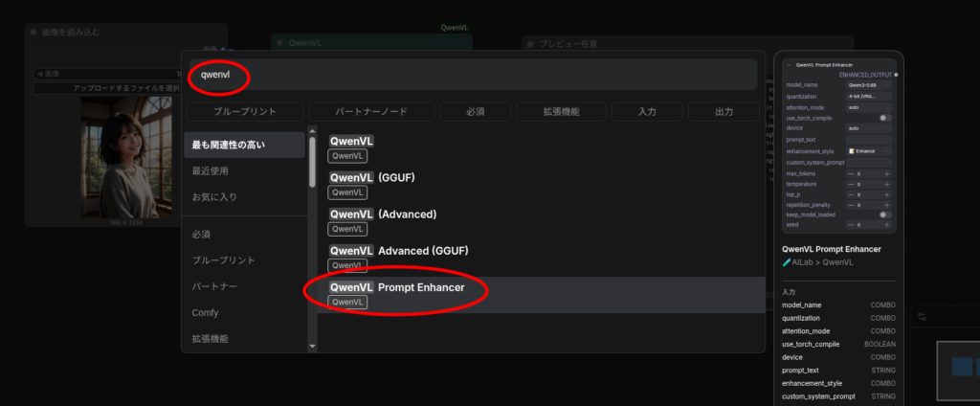Select the パートナーノード filter chip
This screenshot has width=980, height=406.
pos(370,112)
